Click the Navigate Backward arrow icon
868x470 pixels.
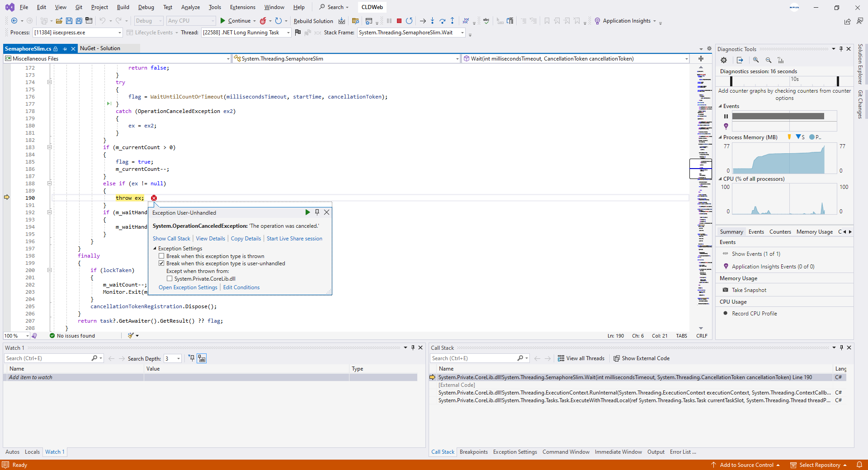[14, 21]
